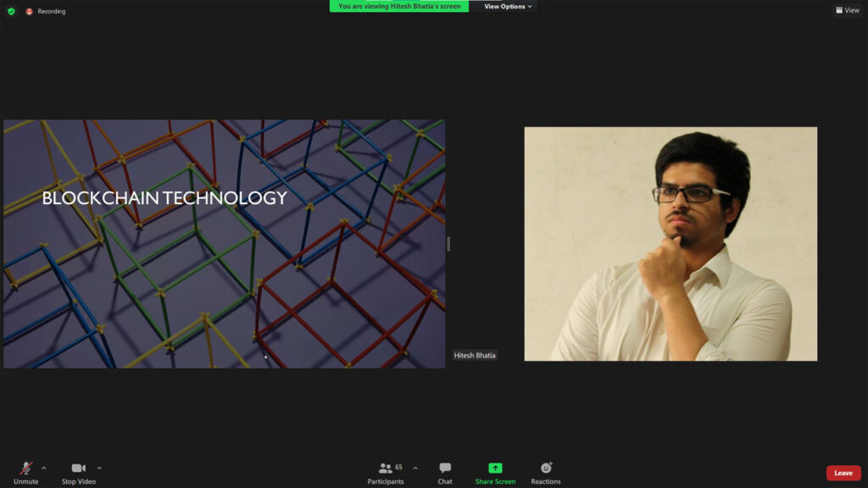Open the View Options dropdown
The width and height of the screenshot is (868, 488).
[x=508, y=6]
